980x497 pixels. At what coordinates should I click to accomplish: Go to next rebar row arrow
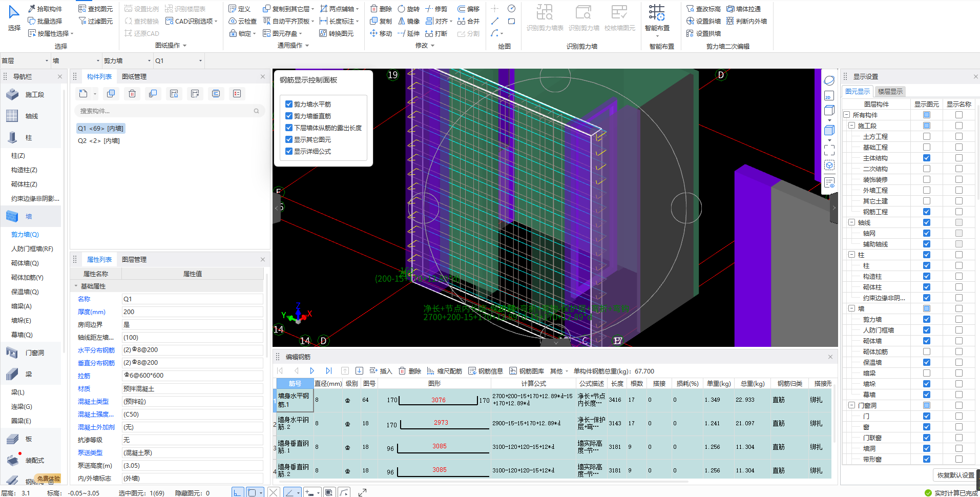pyautogui.click(x=312, y=371)
